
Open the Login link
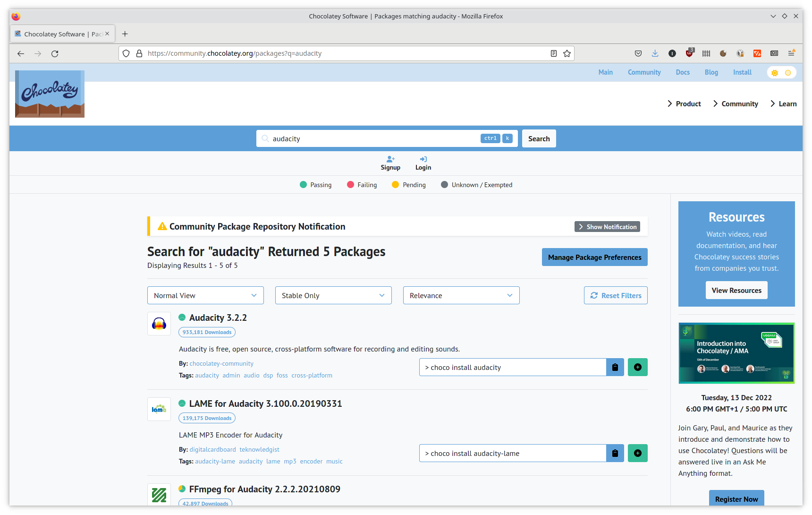pyautogui.click(x=423, y=163)
